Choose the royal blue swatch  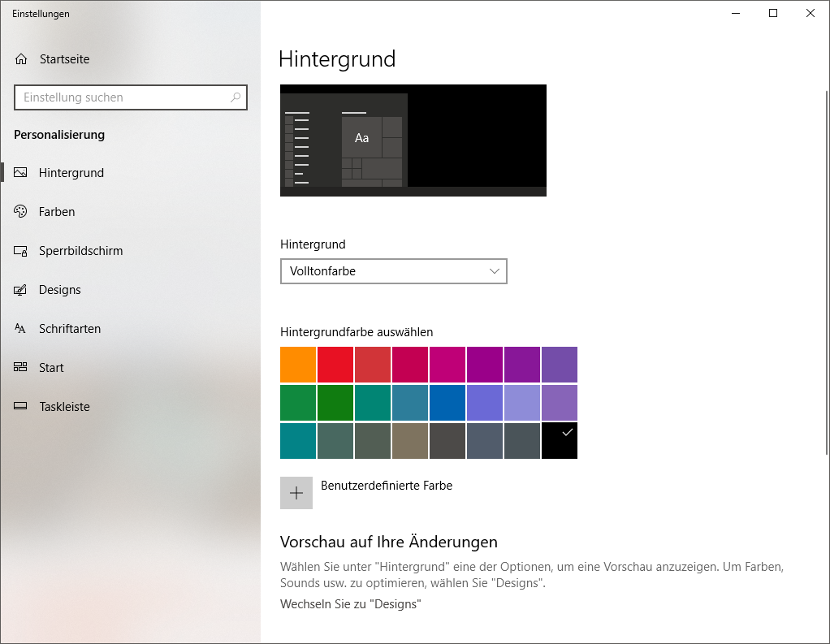[447, 403]
